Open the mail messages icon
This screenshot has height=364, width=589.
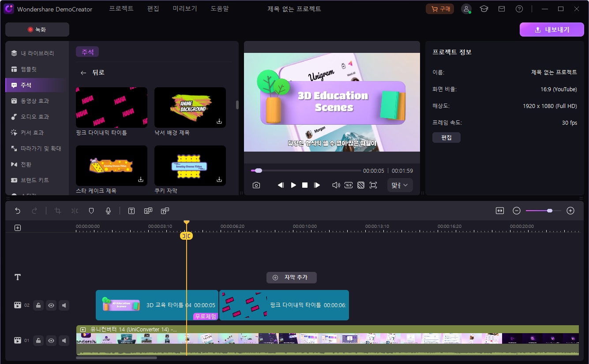(x=502, y=9)
